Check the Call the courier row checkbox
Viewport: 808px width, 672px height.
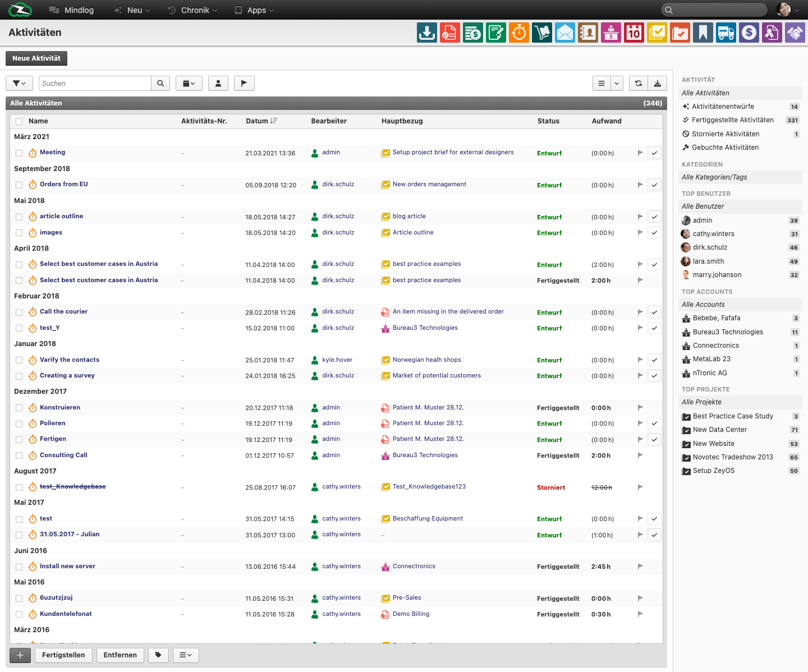tap(19, 312)
